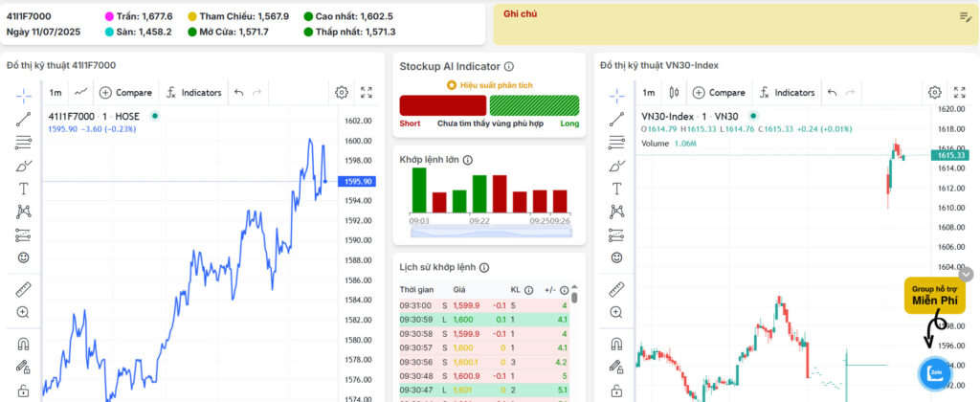The width and height of the screenshot is (980, 402).
Task: Click Compare in VN30-Index chart toolbar
Action: coord(719,93)
